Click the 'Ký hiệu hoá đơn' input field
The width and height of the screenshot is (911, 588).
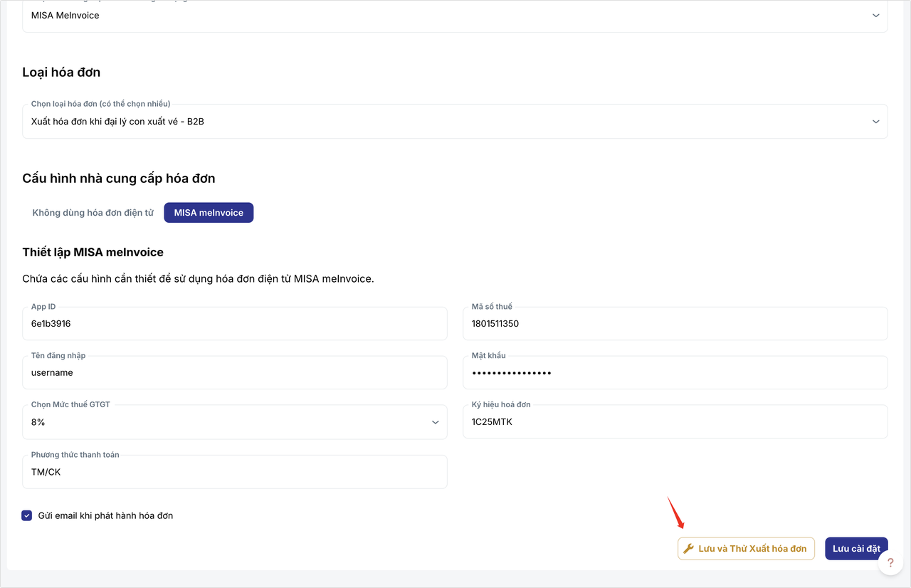pyautogui.click(x=675, y=422)
